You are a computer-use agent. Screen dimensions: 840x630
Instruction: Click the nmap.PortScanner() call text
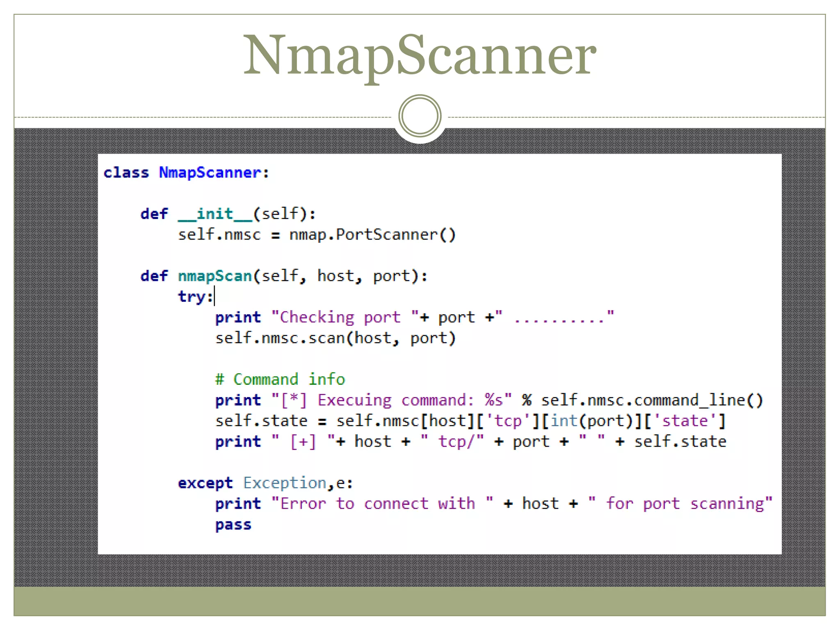372,235
